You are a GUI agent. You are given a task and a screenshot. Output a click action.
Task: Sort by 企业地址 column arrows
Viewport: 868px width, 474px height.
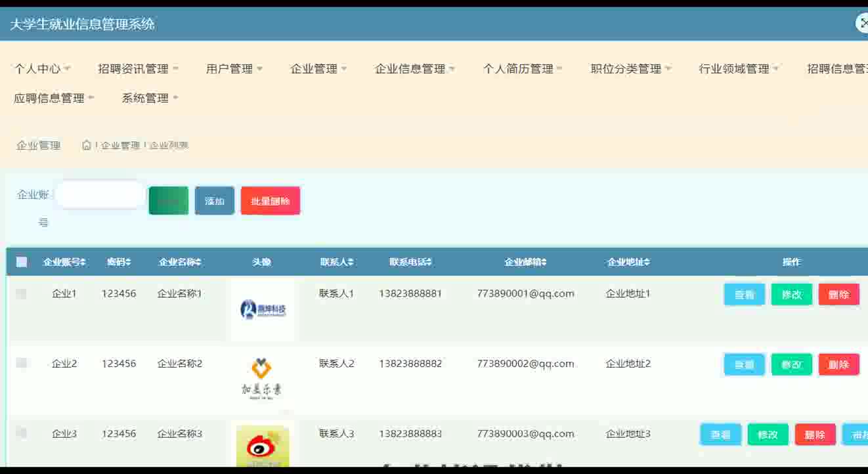[x=647, y=262]
